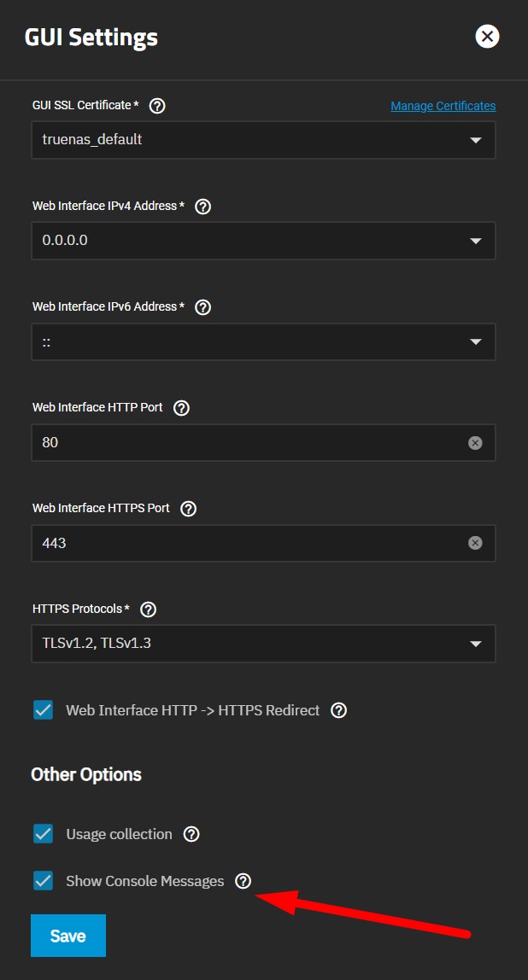
Task: Close the GUI Settings panel
Action: click(x=487, y=36)
